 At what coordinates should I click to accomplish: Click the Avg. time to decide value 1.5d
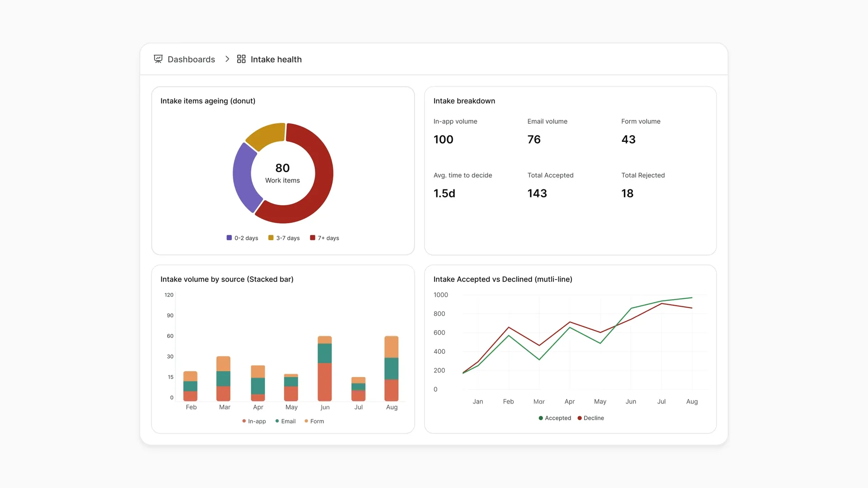[x=444, y=193]
